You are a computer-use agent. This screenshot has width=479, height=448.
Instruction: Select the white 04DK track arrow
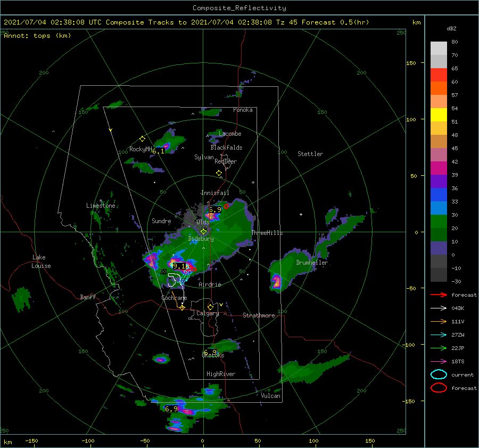439,308
